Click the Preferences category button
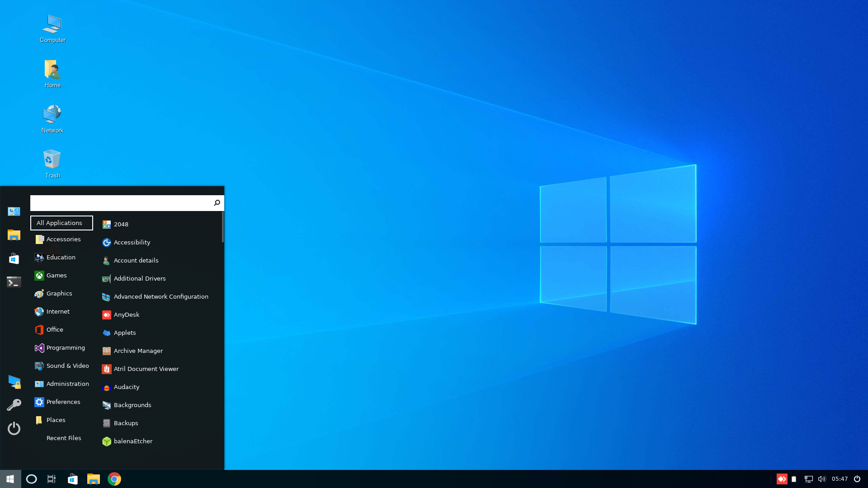Screen dimensions: 868x488 pyautogui.click(x=63, y=401)
